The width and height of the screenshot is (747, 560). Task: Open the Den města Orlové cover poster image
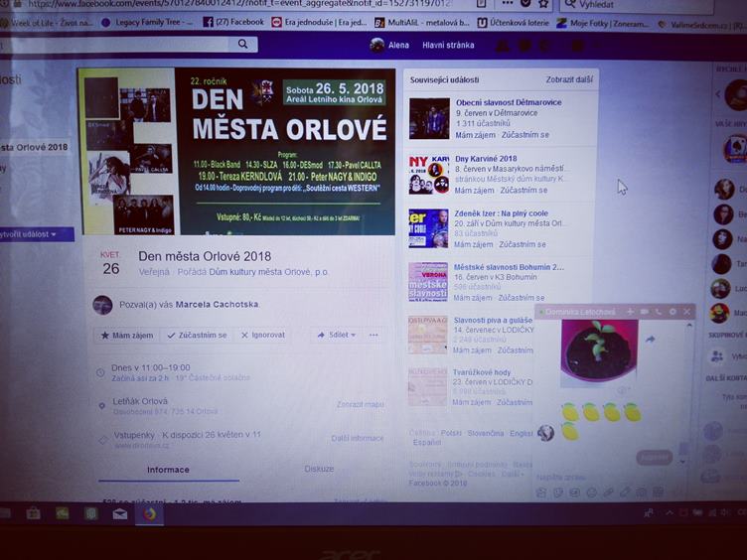pos(236,152)
